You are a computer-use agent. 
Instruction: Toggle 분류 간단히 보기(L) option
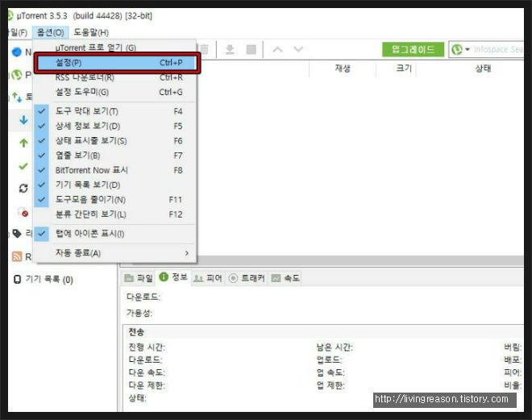pos(115,214)
